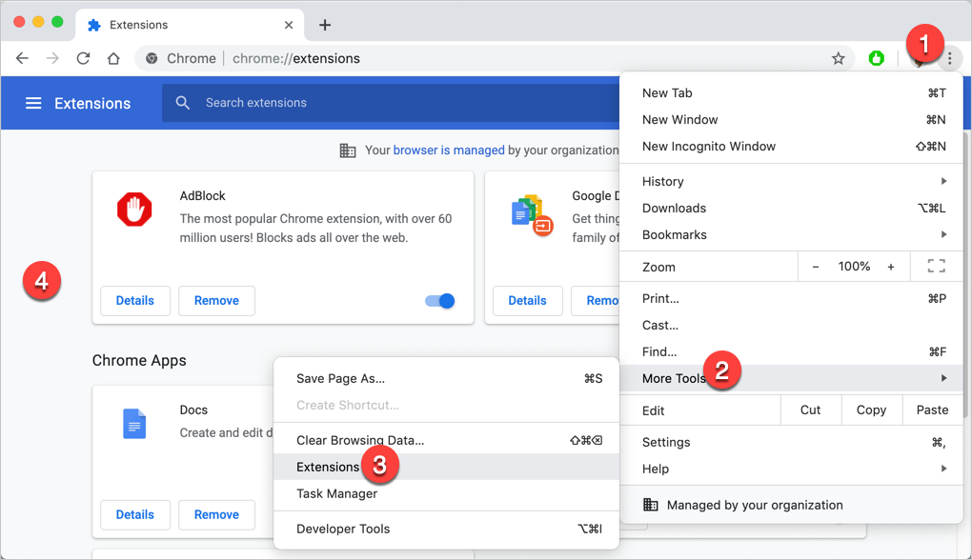Click the 100% zoom value
The image size is (972, 560).
click(854, 267)
